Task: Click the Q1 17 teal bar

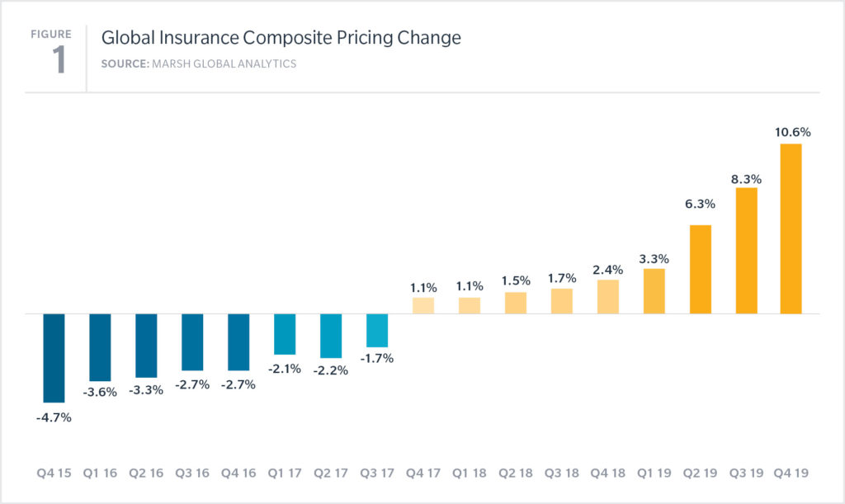Action: [285, 334]
